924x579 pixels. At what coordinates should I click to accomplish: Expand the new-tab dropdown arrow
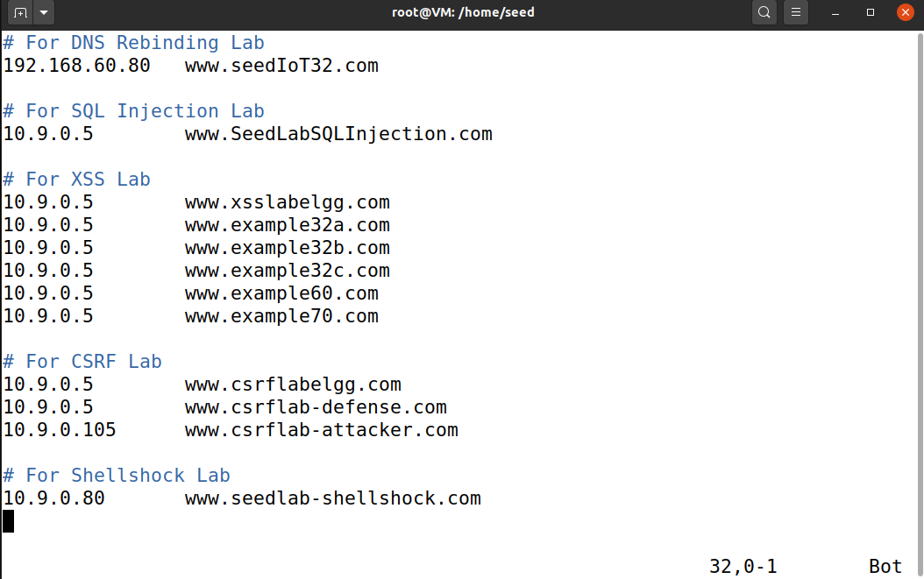[x=44, y=12]
